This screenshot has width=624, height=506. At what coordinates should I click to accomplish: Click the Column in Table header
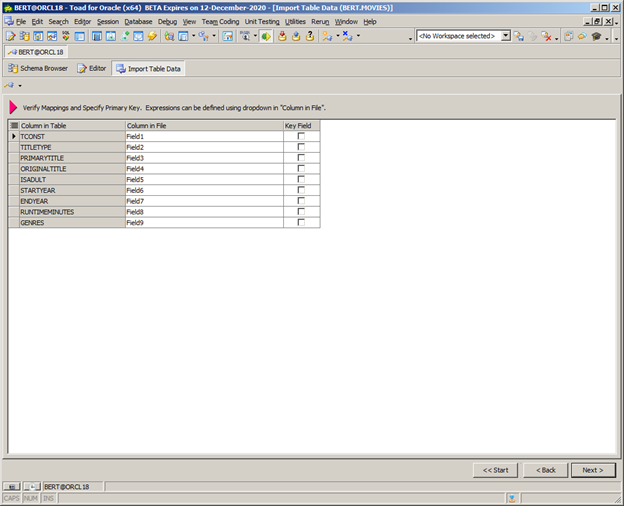click(x=72, y=125)
